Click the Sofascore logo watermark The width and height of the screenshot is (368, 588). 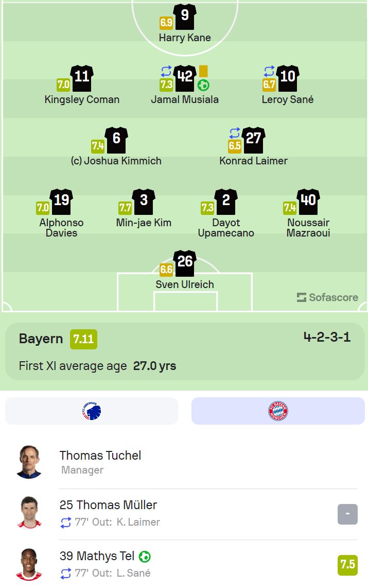point(327,297)
